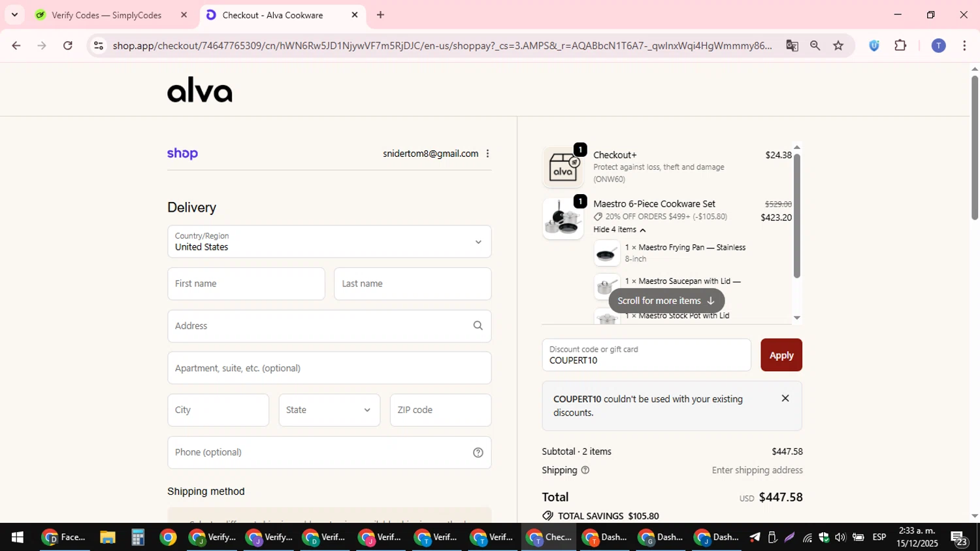Bookmark this page with the star icon

tap(838, 45)
